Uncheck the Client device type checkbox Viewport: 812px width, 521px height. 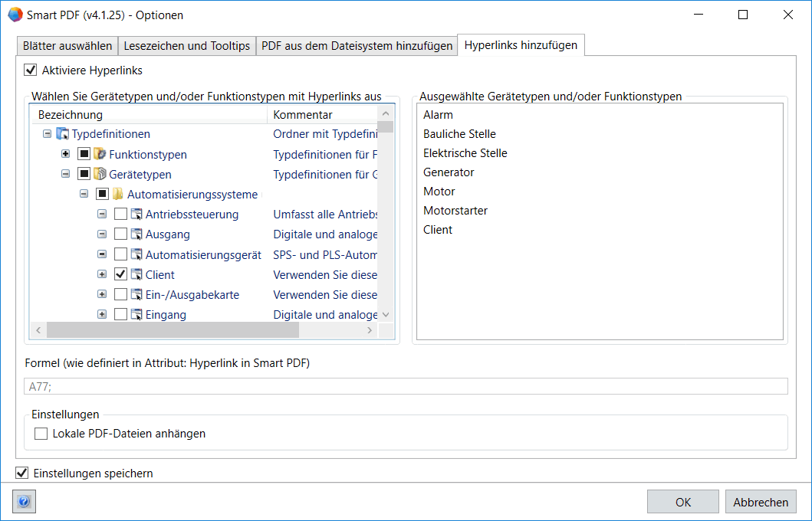[x=120, y=274]
